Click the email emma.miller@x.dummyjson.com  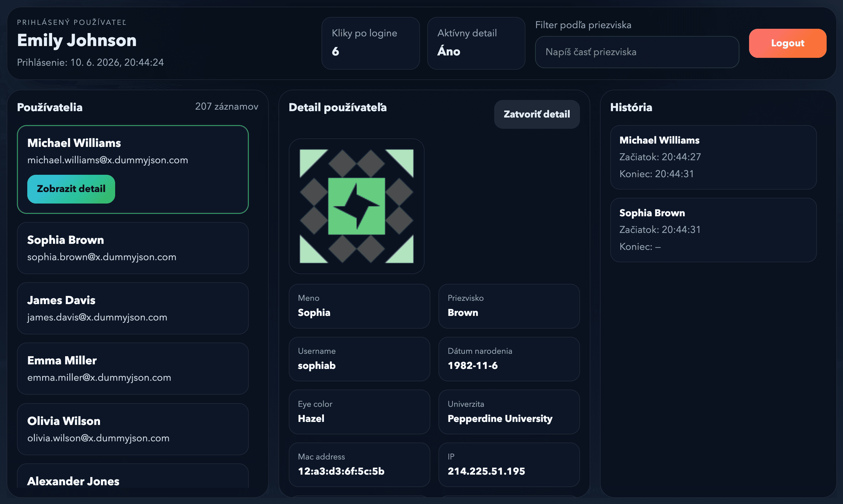click(x=99, y=377)
